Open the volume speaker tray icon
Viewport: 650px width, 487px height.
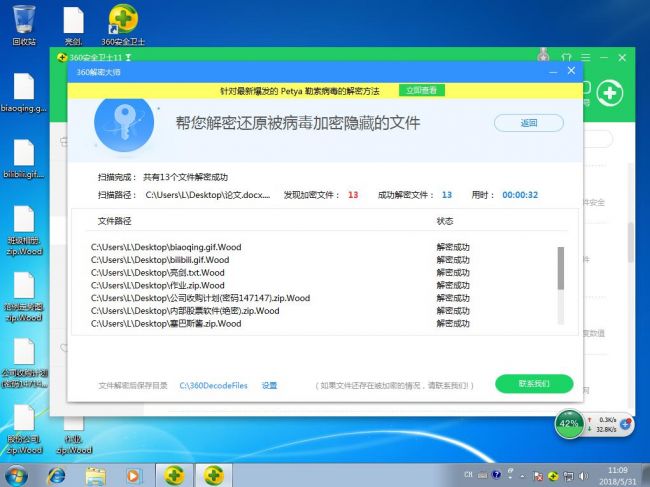584,475
